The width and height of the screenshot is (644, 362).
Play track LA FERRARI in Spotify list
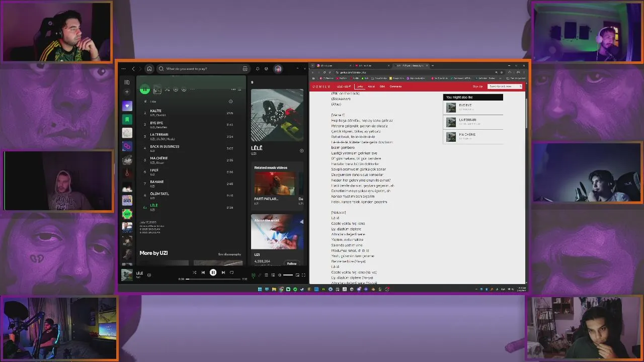point(191,136)
